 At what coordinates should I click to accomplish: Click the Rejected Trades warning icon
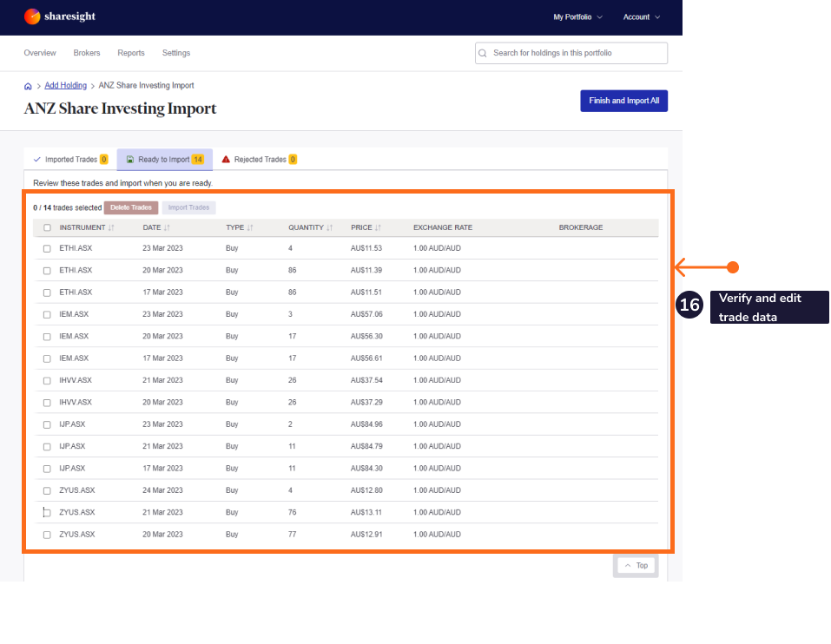pos(226,160)
